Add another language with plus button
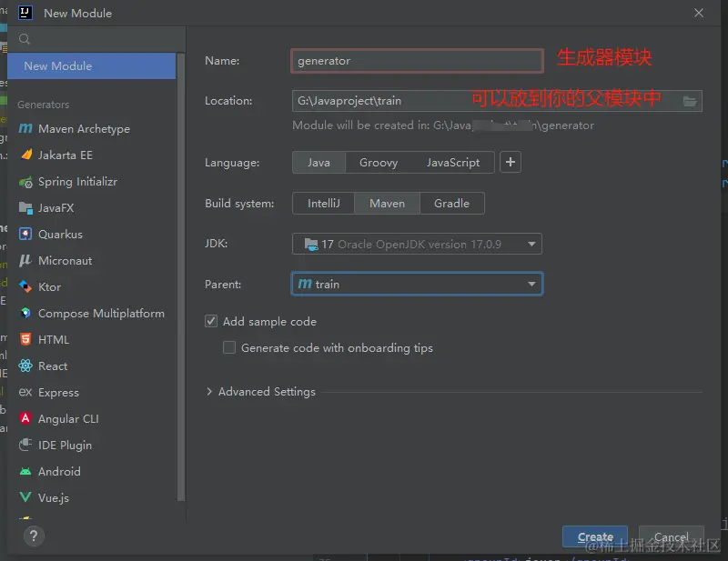Image resolution: width=728 pixels, height=561 pixels. [x=511, y=162]
